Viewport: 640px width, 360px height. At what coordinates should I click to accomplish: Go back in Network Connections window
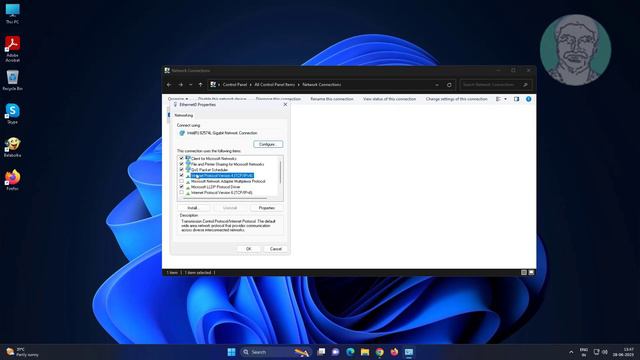tap(169, 85)
